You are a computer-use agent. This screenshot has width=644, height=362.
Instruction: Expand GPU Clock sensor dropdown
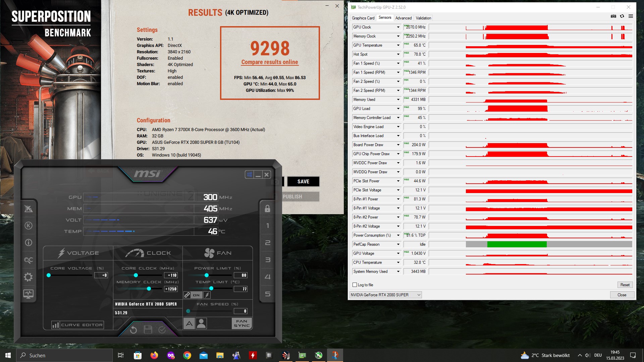point(398,27)
